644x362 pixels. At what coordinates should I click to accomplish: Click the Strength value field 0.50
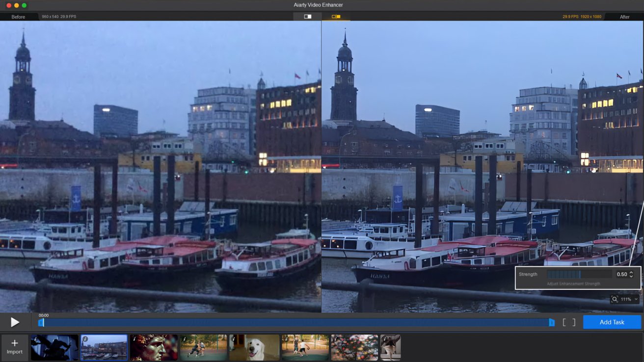pyautogui.click(x=622, y=274)
